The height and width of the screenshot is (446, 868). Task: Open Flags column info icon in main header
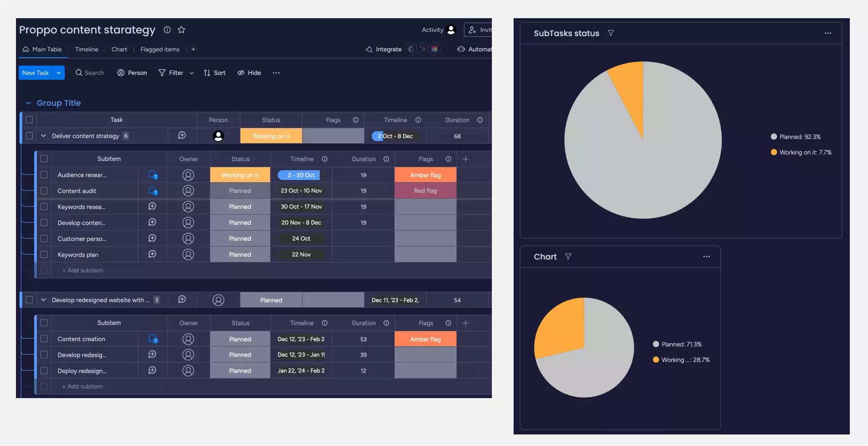click(x=356, y=120)
